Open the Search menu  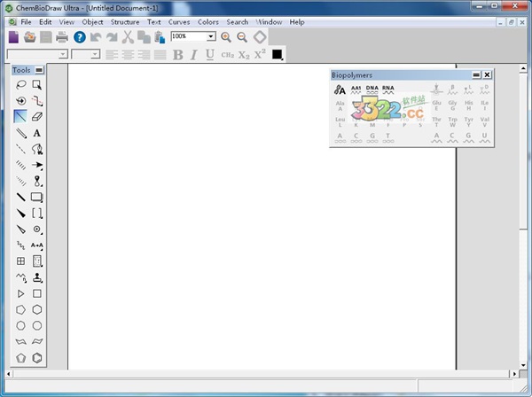point(237,22)
